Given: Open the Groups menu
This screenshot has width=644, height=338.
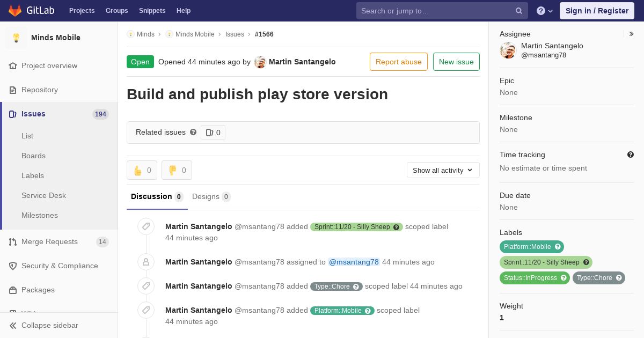Looking at the screenshot, I should point(116,11).
